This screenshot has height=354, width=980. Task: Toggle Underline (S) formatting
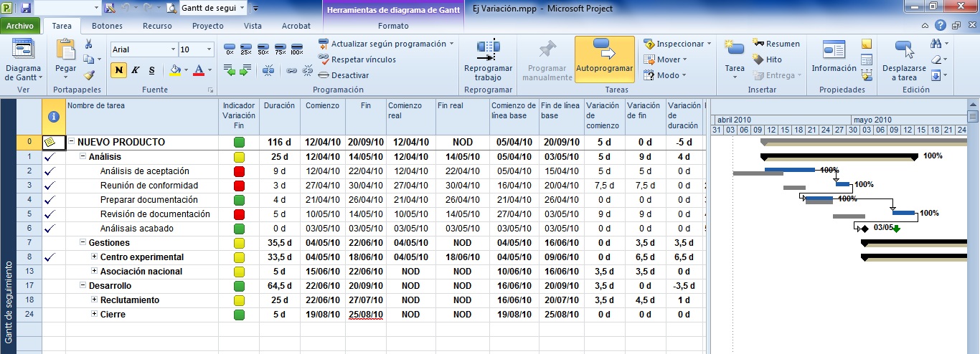(x=151, y=70)
